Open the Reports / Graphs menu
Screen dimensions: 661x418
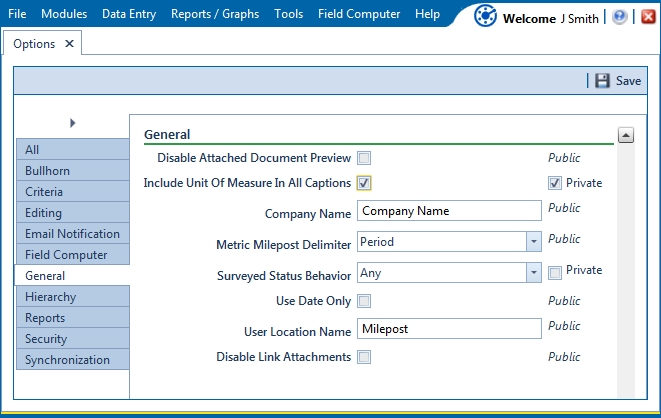[215, 14]
